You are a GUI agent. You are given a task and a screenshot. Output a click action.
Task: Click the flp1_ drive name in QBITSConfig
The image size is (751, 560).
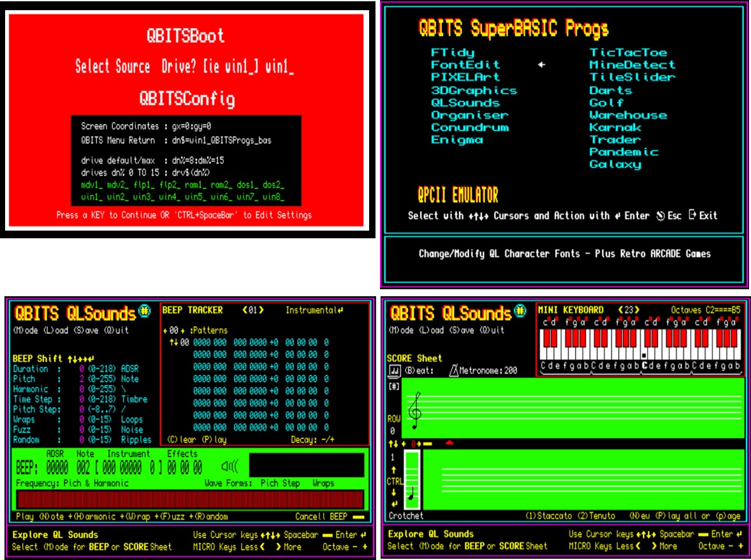[x=143, y=185]
